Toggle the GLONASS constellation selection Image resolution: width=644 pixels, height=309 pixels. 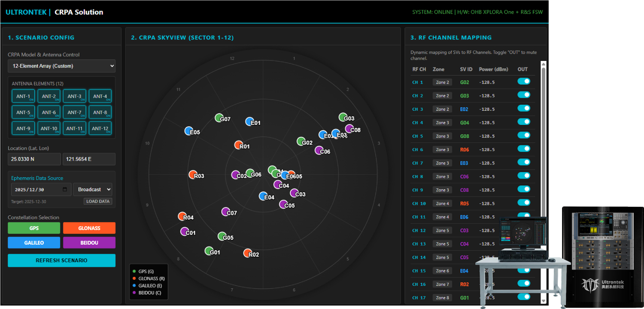(89, 228)
